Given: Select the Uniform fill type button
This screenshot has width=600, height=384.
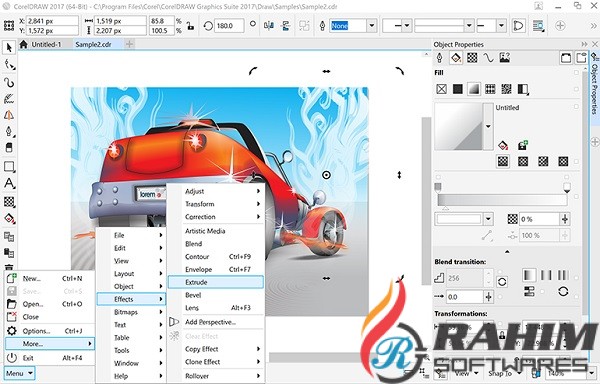Looking at the screenshot, I should [458, 89].
